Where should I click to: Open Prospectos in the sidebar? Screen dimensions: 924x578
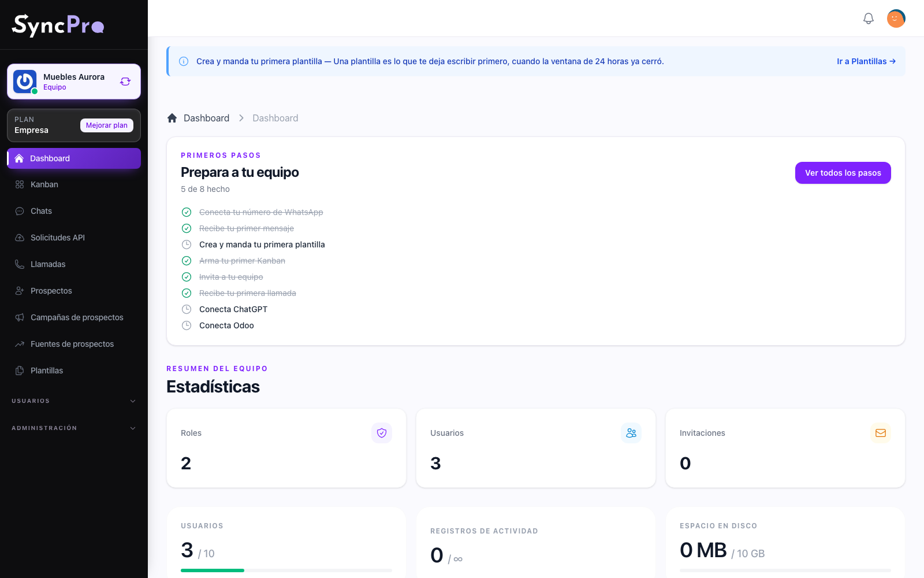[x=74, y=291]
